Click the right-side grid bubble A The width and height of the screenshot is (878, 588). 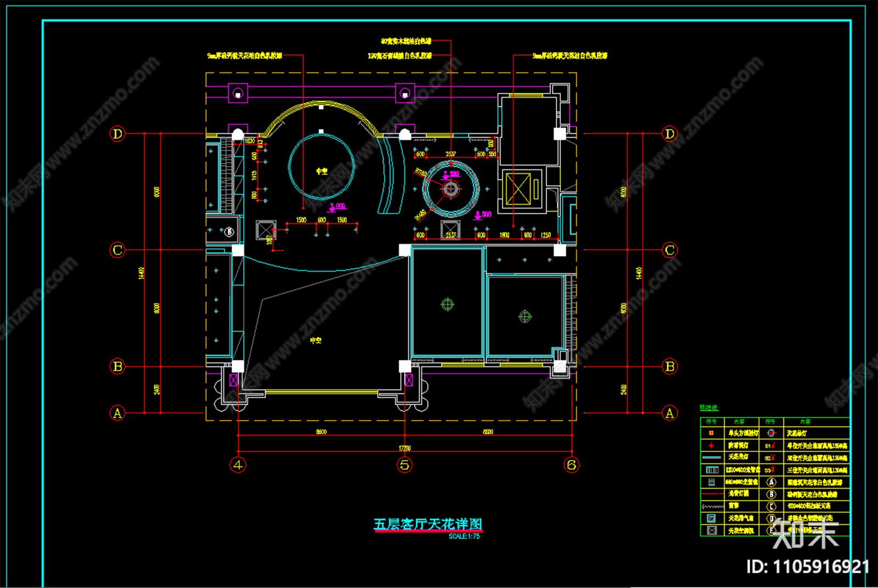669,413
